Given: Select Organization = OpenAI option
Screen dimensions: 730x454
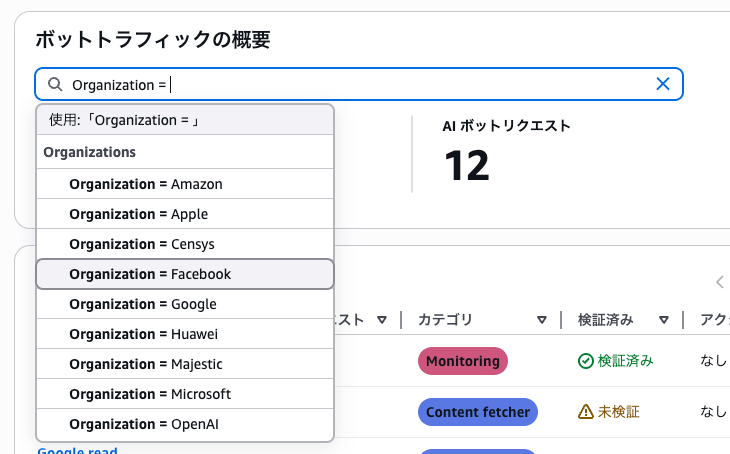Looking at the screenshot, I should click(x=185, y=424).
